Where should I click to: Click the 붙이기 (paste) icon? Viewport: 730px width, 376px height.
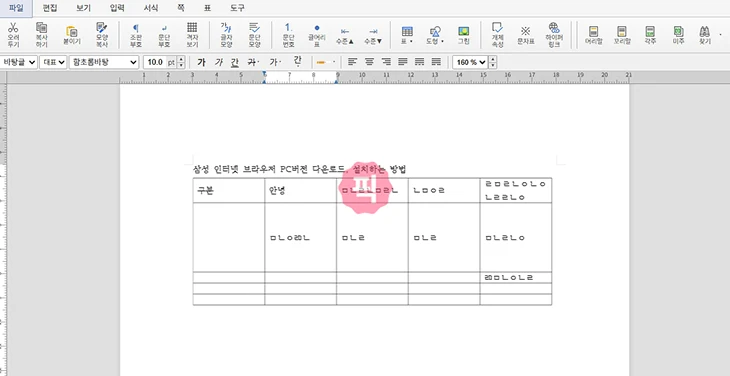tap(72, 34)
